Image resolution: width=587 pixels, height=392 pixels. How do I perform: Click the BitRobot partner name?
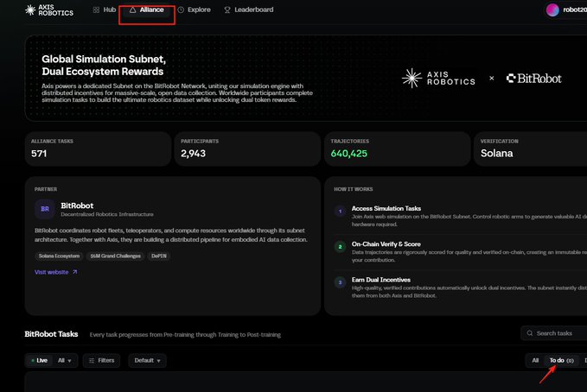pos(77,205)
